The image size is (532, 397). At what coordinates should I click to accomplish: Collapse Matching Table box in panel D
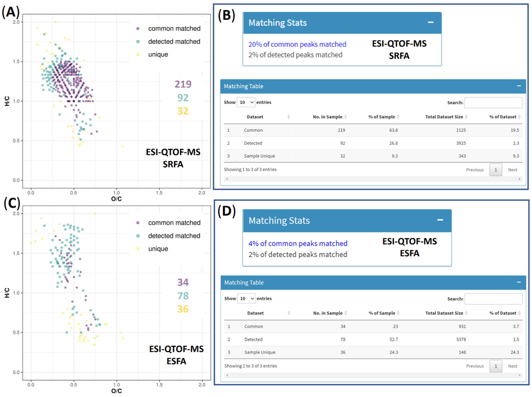click(x=519, y=282)
